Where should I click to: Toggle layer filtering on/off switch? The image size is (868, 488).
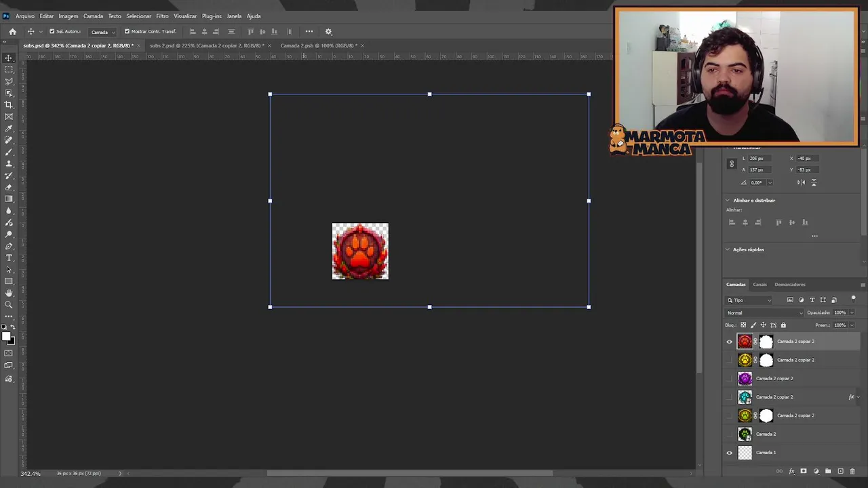[853, 298]
